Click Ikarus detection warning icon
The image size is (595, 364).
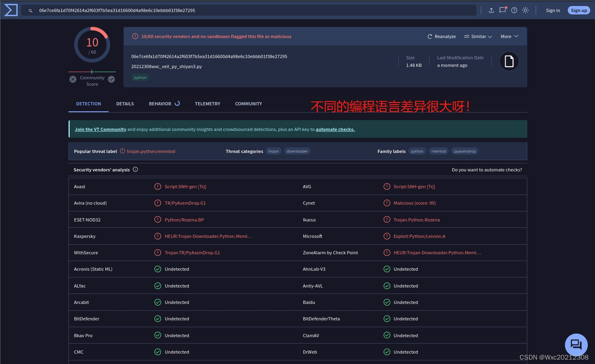387,219
